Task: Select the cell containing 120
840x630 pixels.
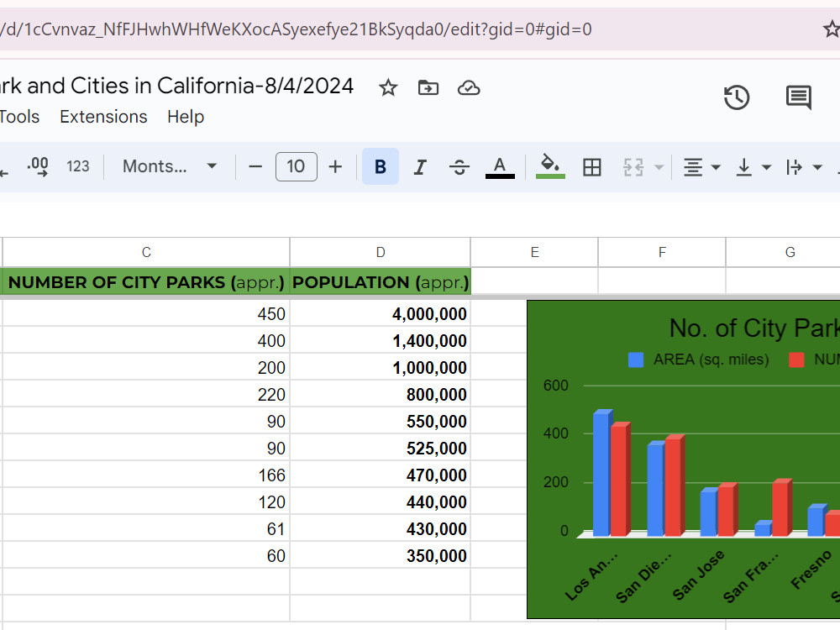Action: pos(146,501)
